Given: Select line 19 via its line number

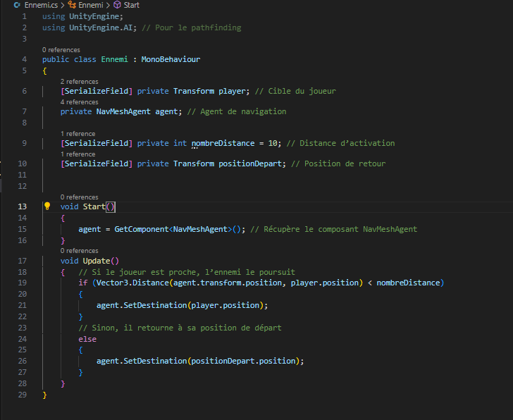Looking at the screenshot, I should (x=22, y=283).
